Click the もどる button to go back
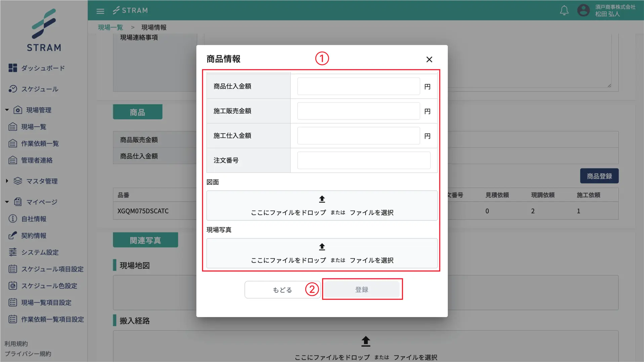Viewport: 644px width, 362px height. pyautogui.click(x=282, y=289)
